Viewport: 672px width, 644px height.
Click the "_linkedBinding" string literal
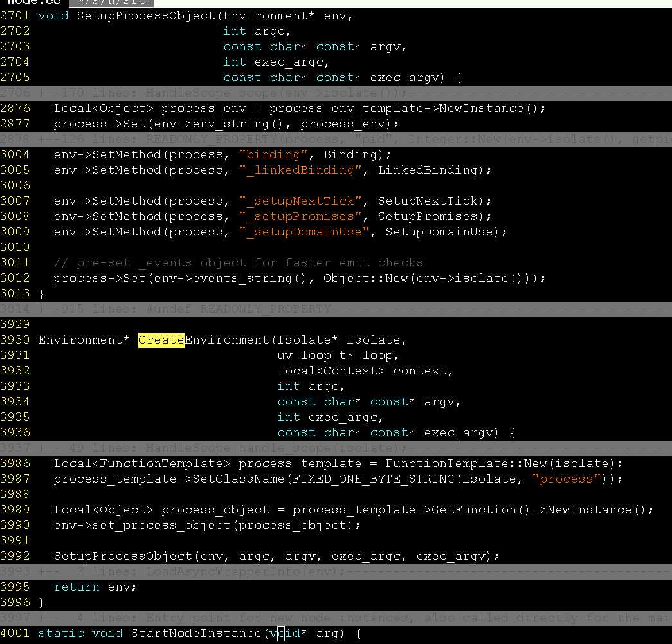(x=300, y=170)
